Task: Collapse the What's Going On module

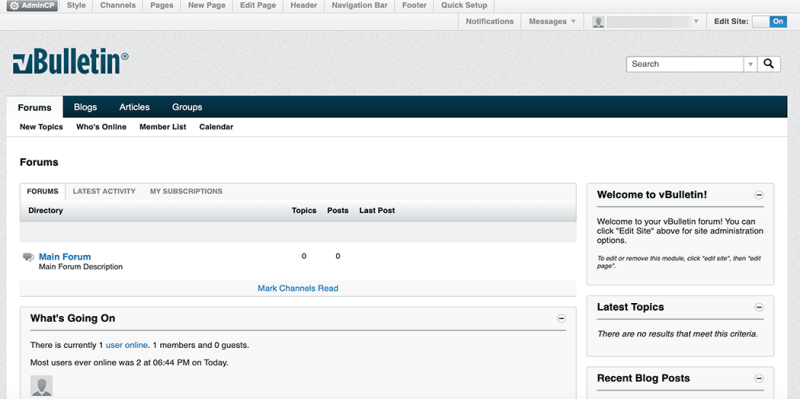Action: [561, 318]
